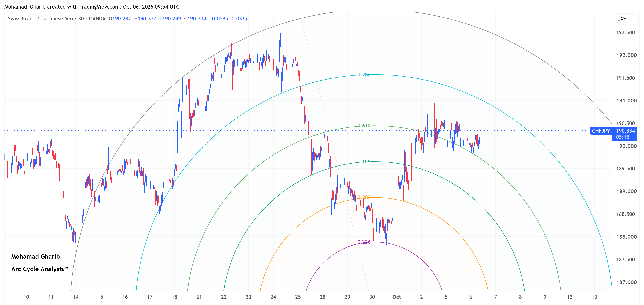Click the Oct label on time axis
This screenshot has width=644, height=305.
[397, 297]
